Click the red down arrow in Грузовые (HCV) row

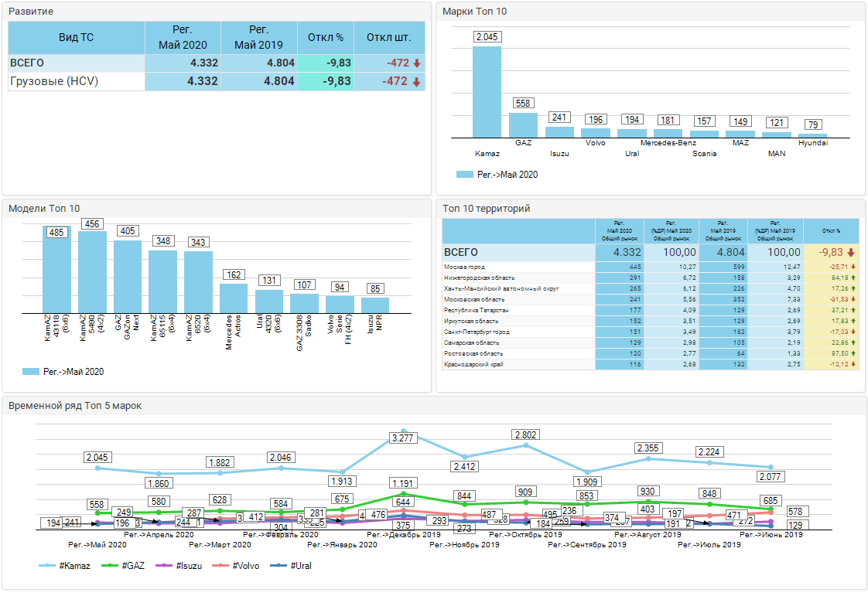click(x=417, y=82)
